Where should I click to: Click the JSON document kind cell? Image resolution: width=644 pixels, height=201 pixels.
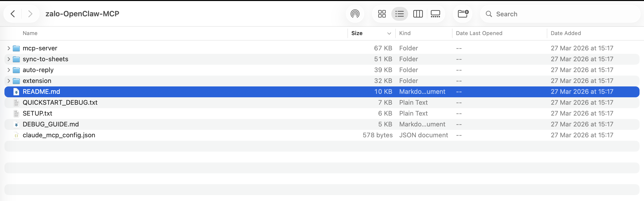click(423, 135)
